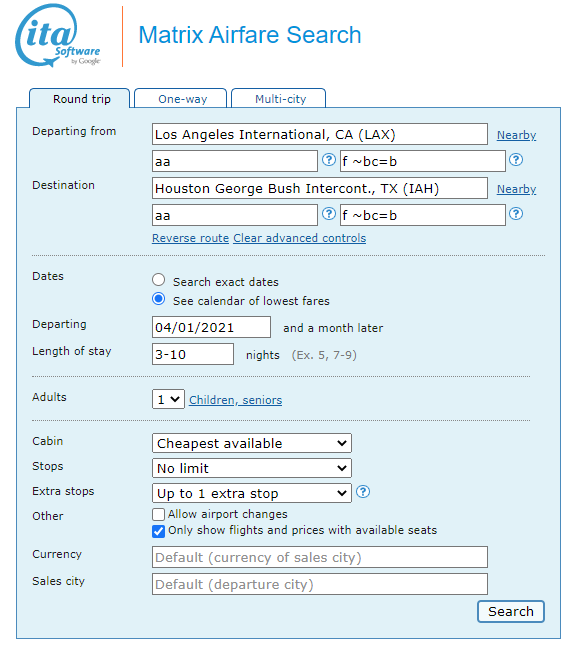Open the Adults count dropdown
Screen dimensions: 570x651
click(168, 399)
